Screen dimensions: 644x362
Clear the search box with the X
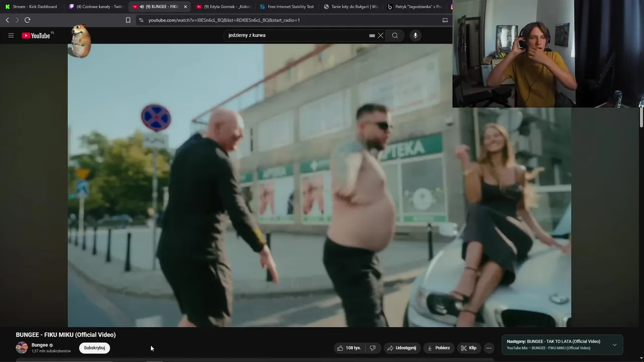tap(380, 35)
